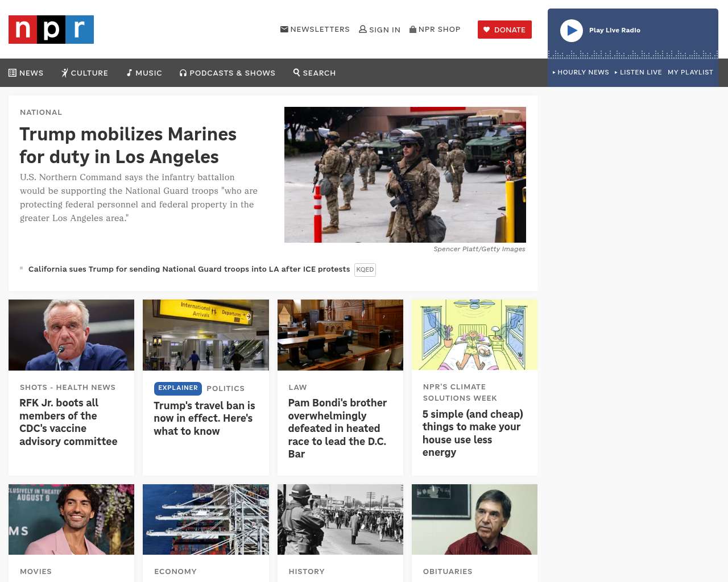
Task: Open the NPR logo home link
Action: point(51,30)
